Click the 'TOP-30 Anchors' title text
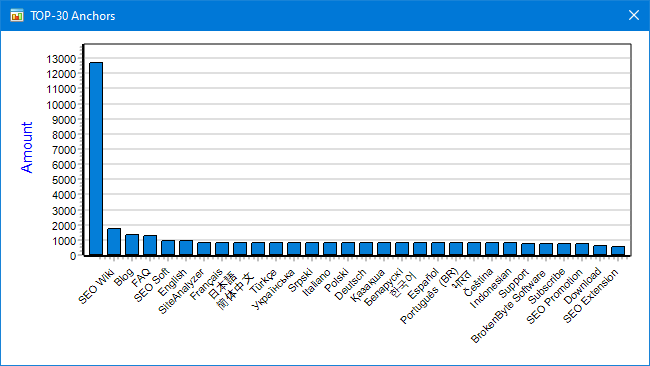The height and width of the screenshot is (366, 650). [73, 16]
